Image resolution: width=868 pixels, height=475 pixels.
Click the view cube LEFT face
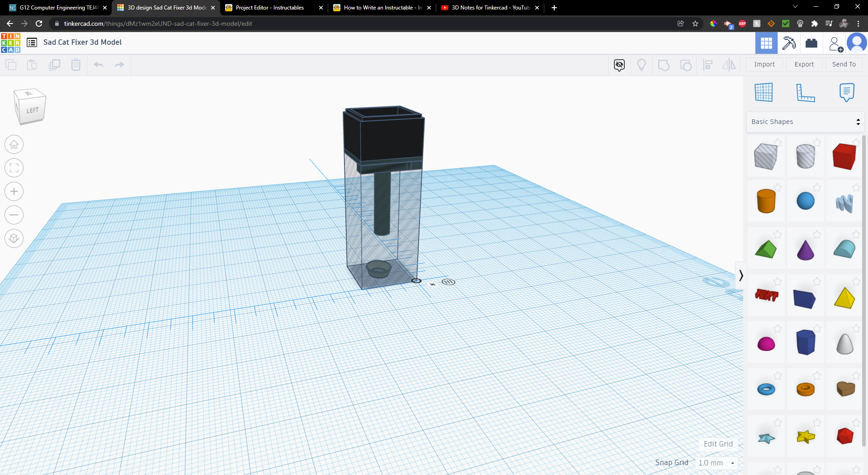pyautogui.click(x=33, y=110)
